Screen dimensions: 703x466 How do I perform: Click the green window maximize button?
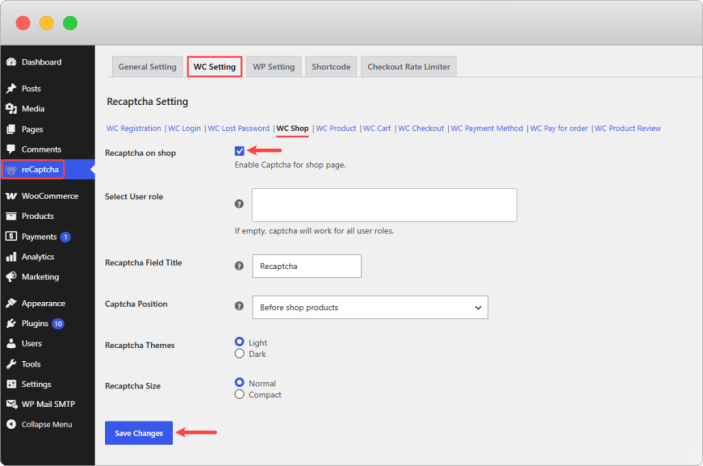(70, 23)
